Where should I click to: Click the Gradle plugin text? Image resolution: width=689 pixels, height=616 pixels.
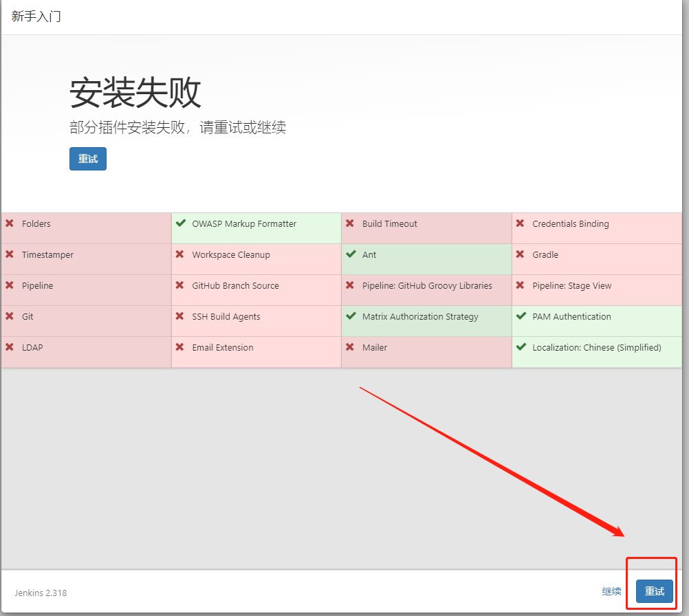pos(545,255)
